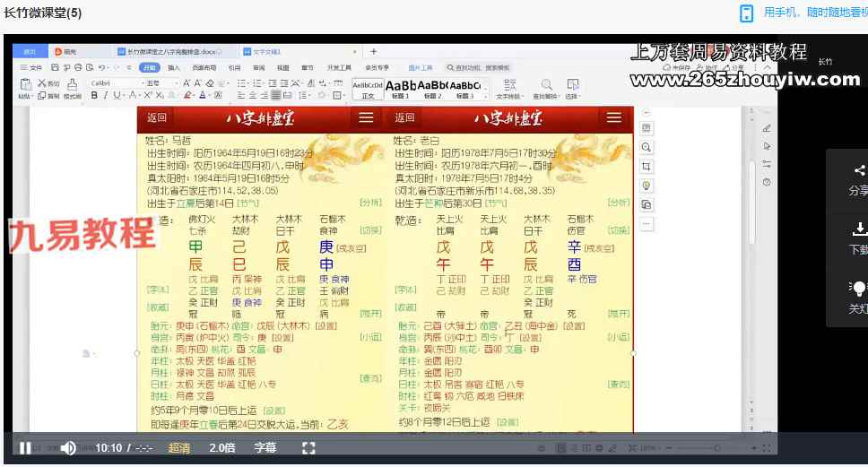Open the Calibri font name dropdown
The height and width of the screenshot is (467, 868).
click(117, 83)
